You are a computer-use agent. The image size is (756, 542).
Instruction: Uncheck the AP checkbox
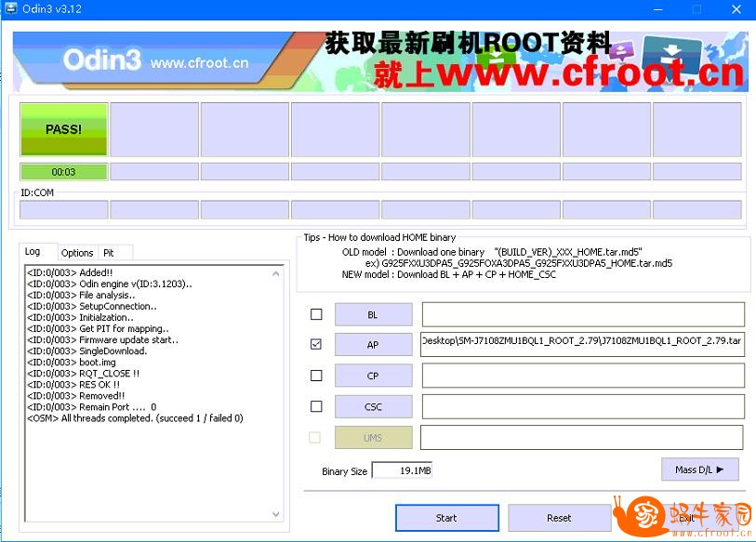(316, 344)
